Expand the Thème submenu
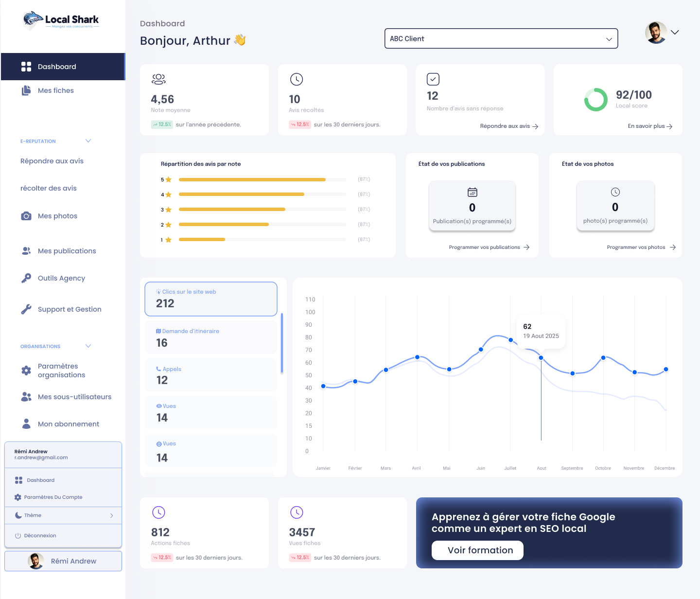The width and height of the screenshot is (700, 599). tap(111, 515)
